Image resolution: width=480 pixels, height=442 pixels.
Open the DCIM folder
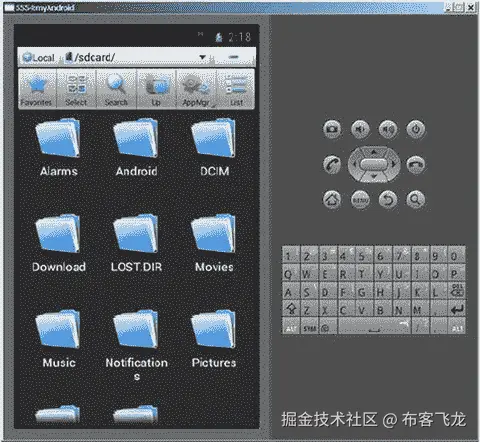pos(214,147)
